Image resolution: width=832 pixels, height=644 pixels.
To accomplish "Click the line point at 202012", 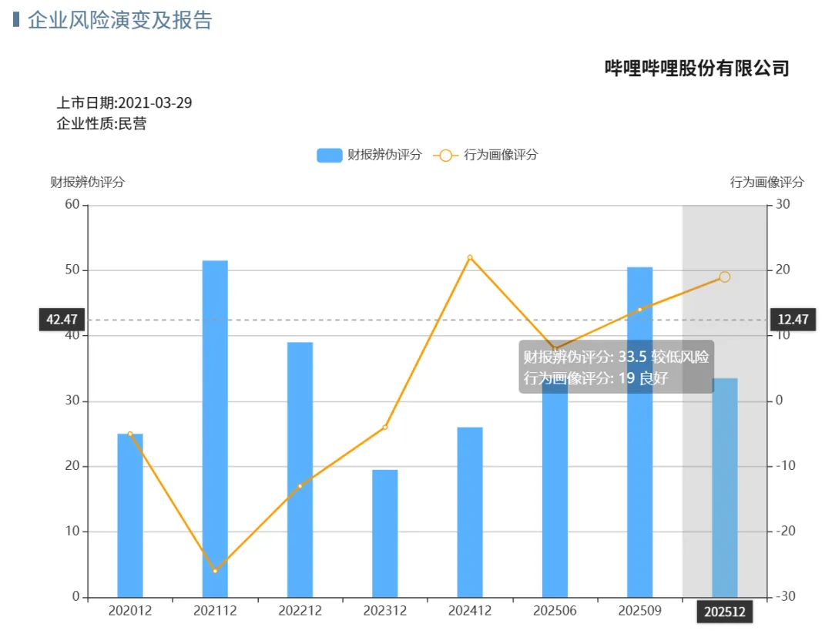I will (130, 434).
